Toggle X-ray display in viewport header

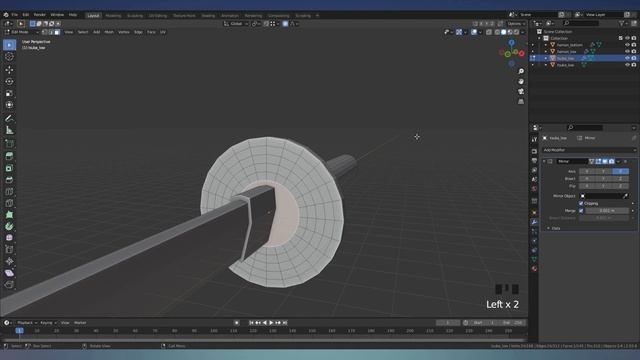click(x=489, y=32)
